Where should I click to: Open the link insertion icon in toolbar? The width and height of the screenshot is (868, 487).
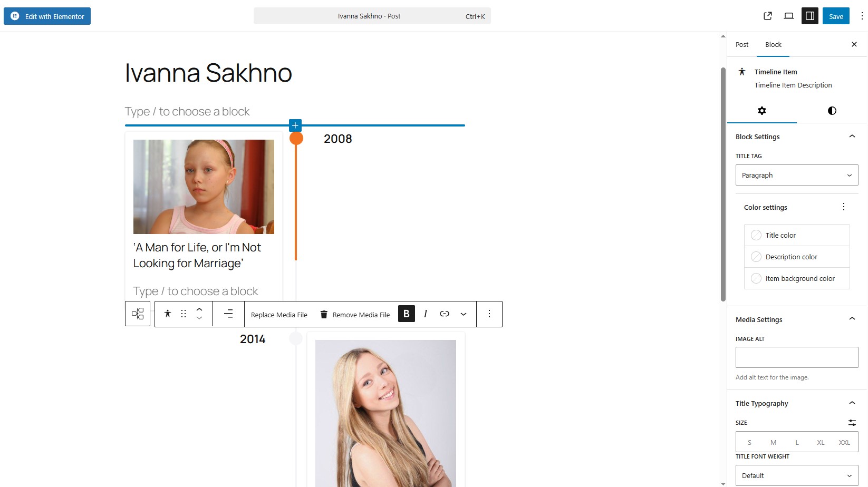444,314
